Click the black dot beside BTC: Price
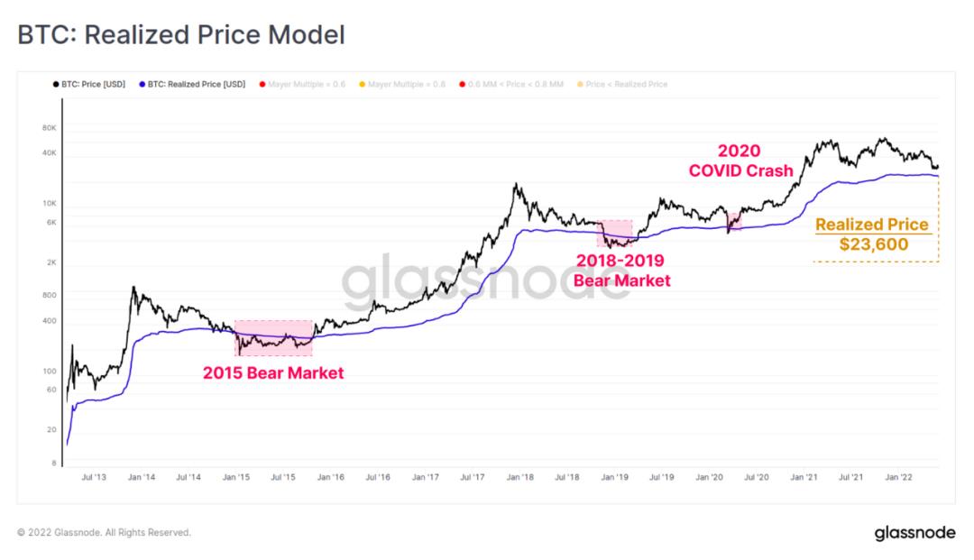Image resolution: width=974 pixels, height=560 pixels. pos(56,85)
